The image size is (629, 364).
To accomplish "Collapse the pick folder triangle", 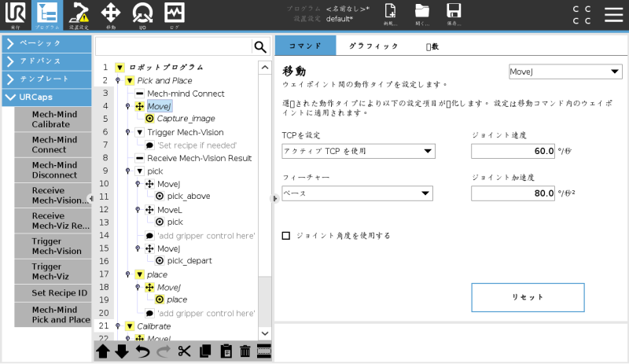I will (x=140, y=171).
